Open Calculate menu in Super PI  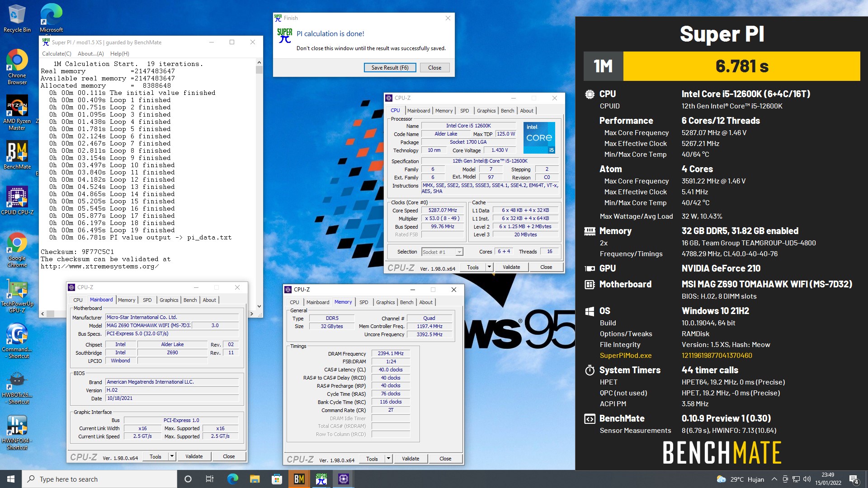point(57,53)
